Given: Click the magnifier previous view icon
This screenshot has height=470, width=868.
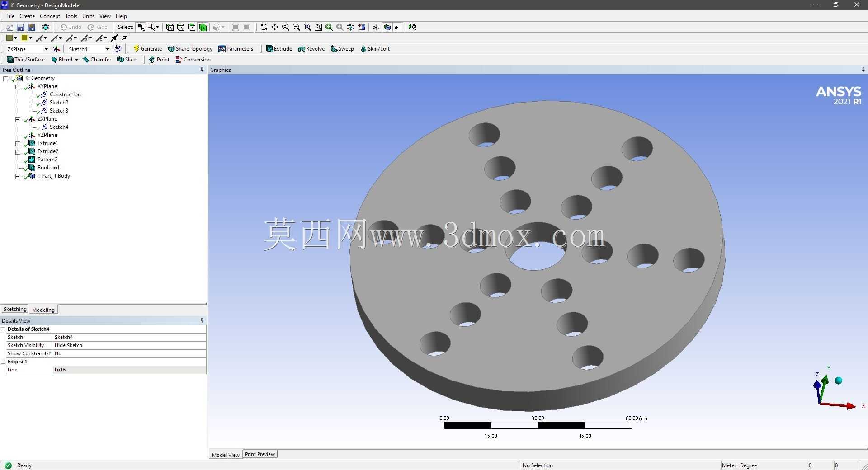Looking at the screenshot, I should pyautogui.click(x=329, y=27).
